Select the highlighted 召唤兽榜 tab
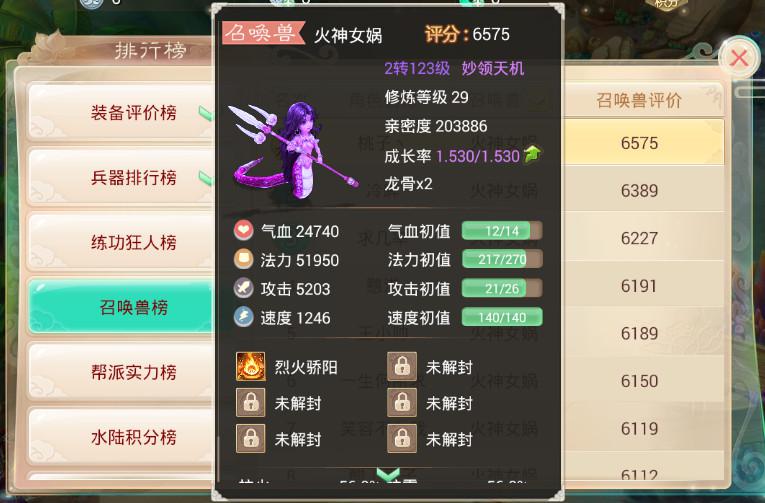 pyautogui.click(x=121, y=307)
